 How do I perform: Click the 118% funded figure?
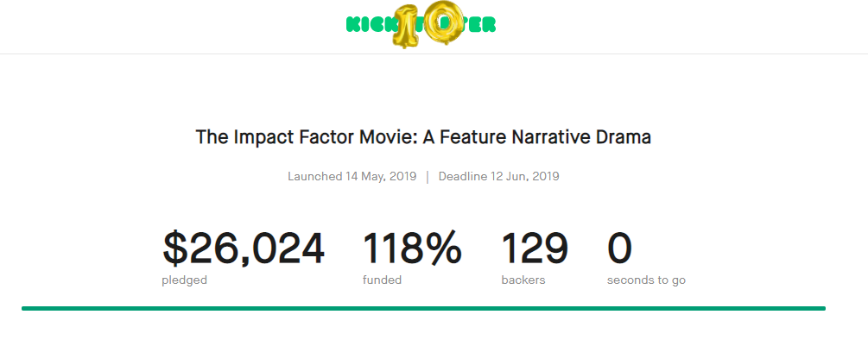point(412,248)
